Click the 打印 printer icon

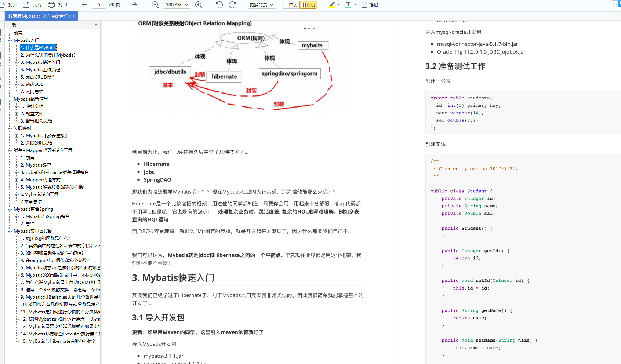(x=51, y=5)
